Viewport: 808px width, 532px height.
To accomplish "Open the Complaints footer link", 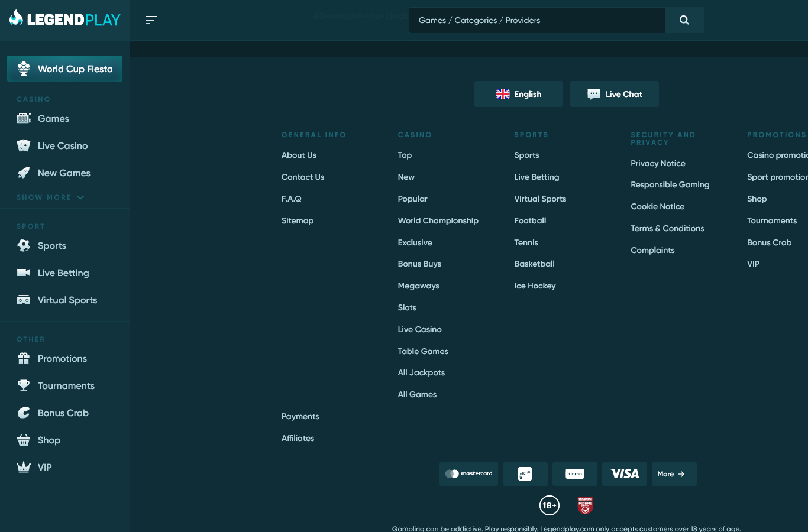I will 652,250.
